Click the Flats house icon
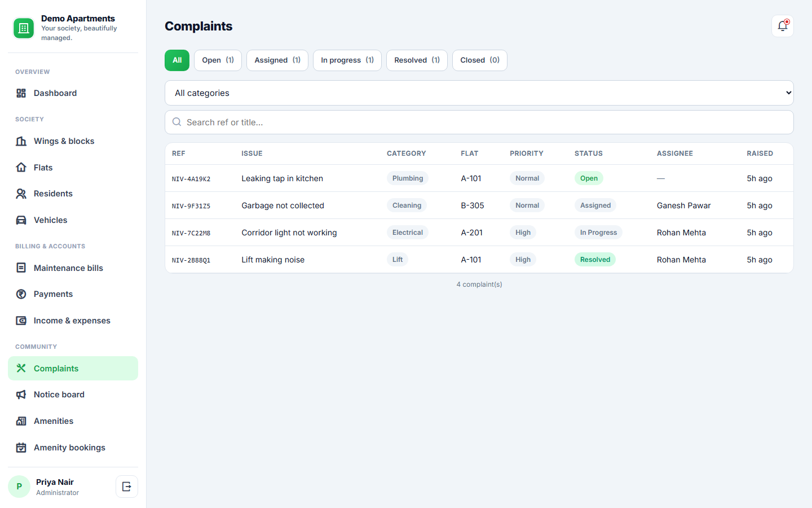The height and width of the screenshot is (508, 812). pyautogui.click(x=21, y=168)
